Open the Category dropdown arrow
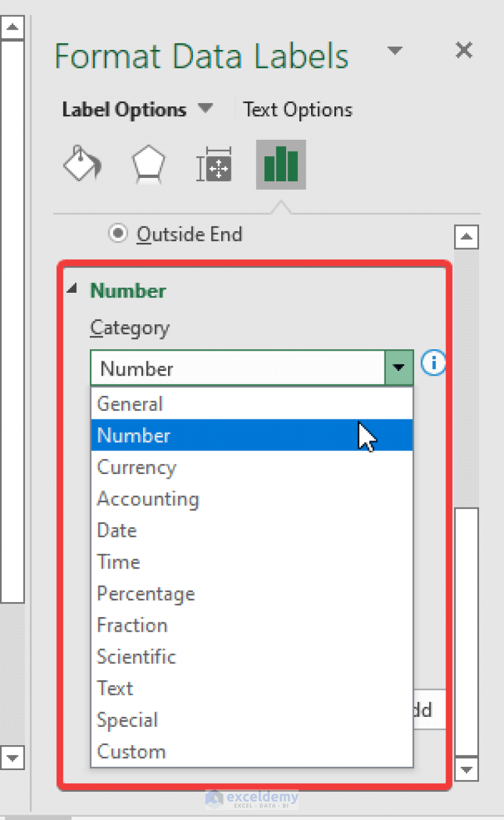This screenshot has height=820, width=504. pos(398,368)
